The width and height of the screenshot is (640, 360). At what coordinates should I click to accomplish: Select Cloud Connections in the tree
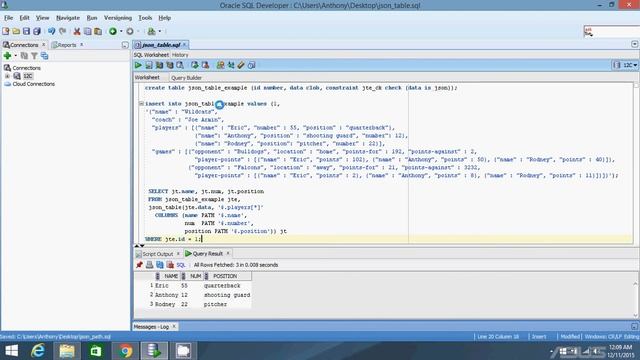click(x=33, y=84)
